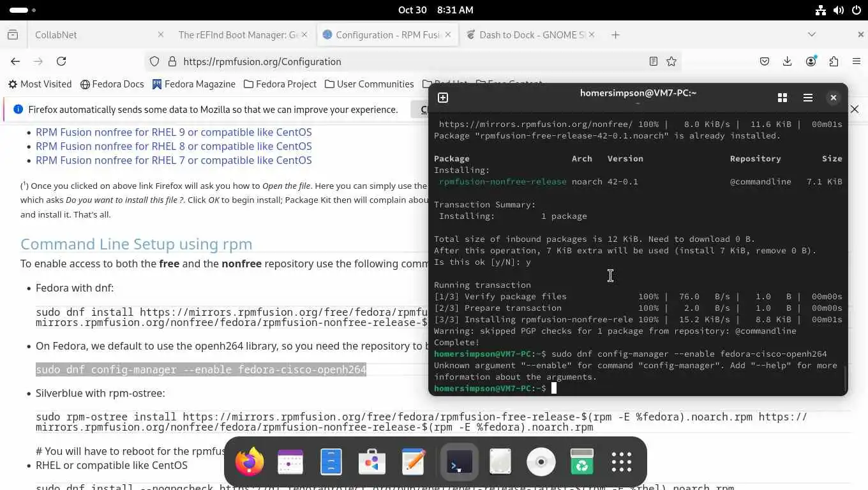Dismiss the Firefox data notification bar
The width and height of the screenshot is (868, 490).
pos(855,109)
